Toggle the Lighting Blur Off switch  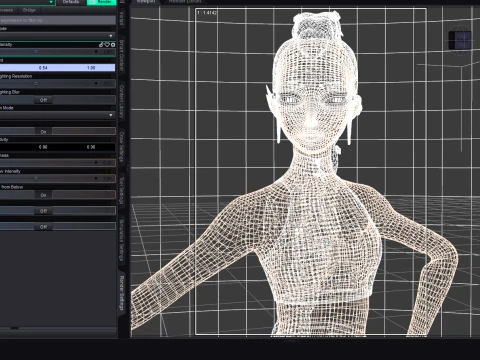coord(43,100)
